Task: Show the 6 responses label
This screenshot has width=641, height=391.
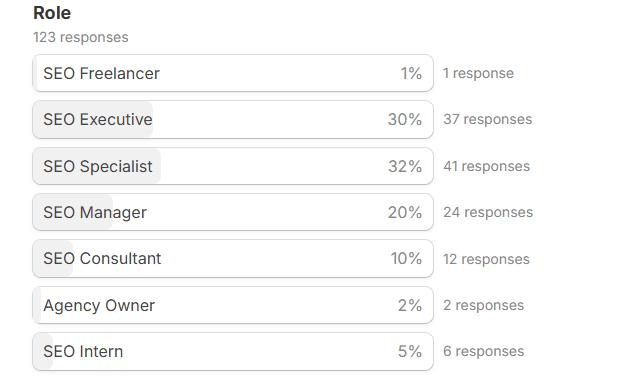Action: pos(484,351)
